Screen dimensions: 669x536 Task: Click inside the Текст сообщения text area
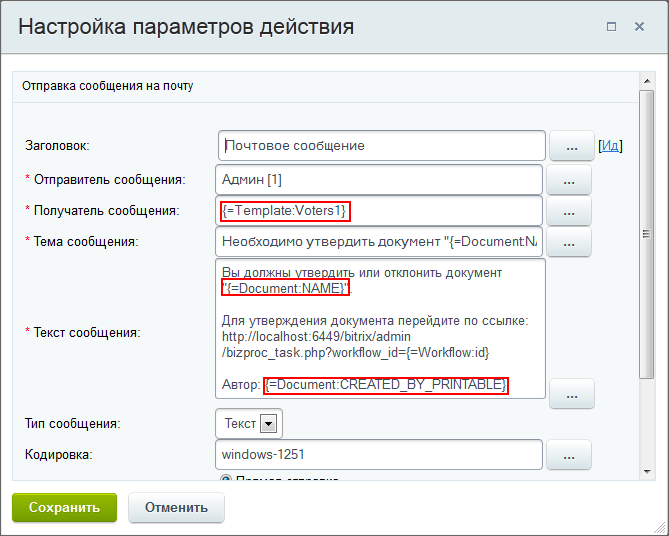(x=380, y=328)
